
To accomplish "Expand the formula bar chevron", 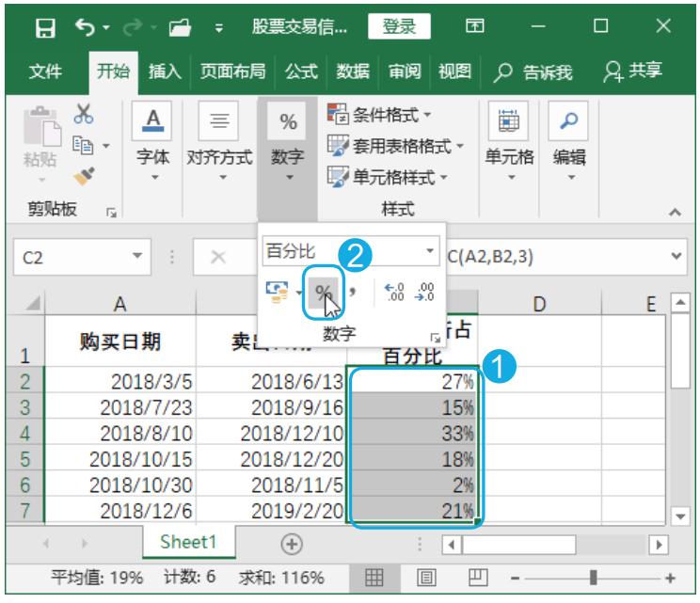I will pos(676,256).
